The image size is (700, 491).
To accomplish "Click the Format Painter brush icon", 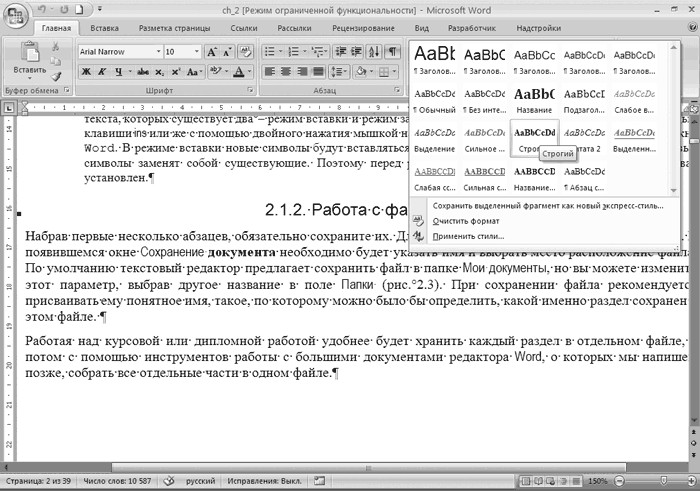I will coord(56,77).
